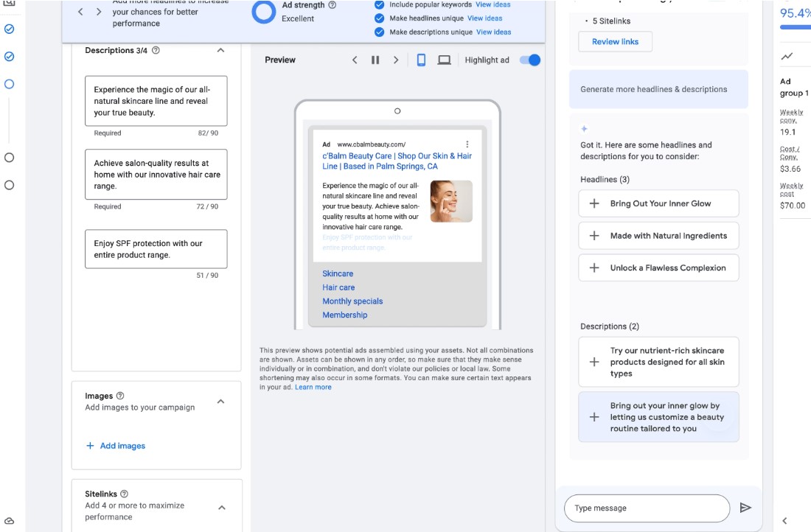Add the 'nutrient-rich skincare' description suggestion

(x=658, y=362)
